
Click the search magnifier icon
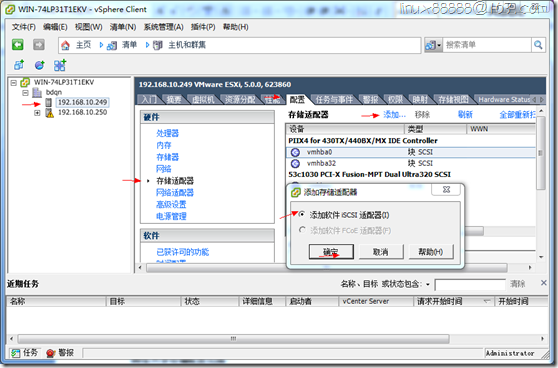pyautogui.click(x=538, y=45)
